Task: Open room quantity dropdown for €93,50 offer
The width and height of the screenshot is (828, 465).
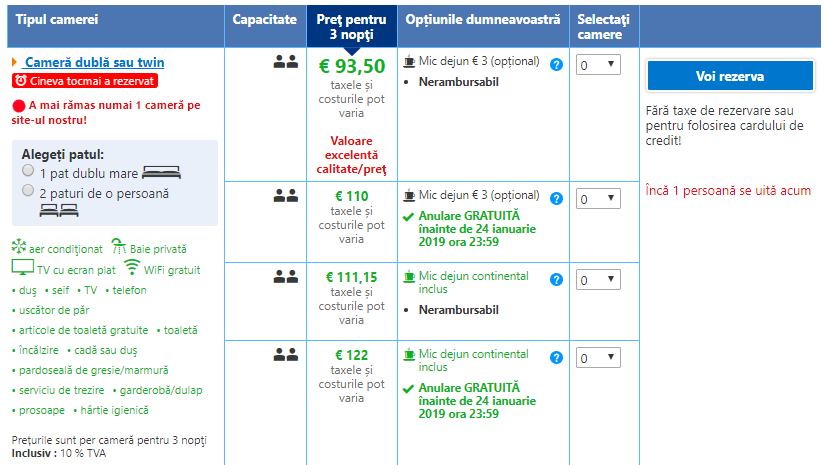Action: (598, 65)
